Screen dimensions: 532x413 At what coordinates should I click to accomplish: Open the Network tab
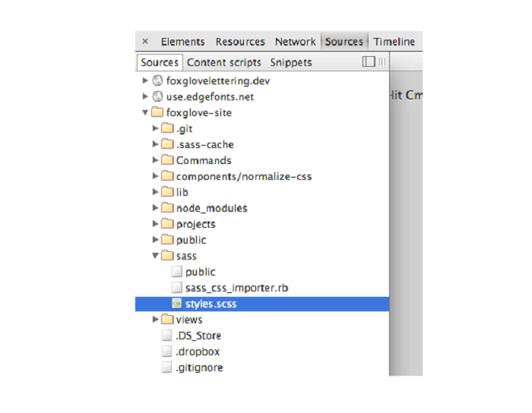tap(295, 42)
